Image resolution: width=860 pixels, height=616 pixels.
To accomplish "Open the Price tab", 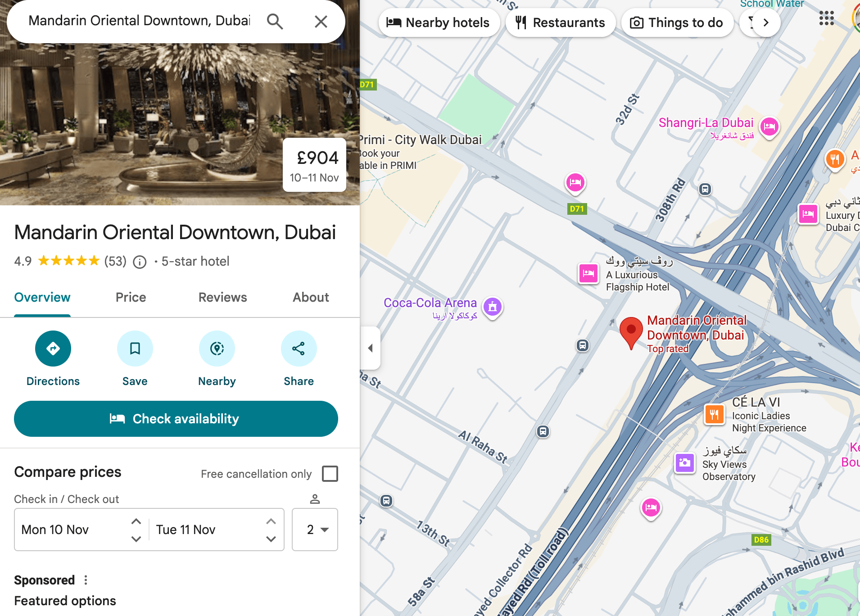I will click(131, 298).
